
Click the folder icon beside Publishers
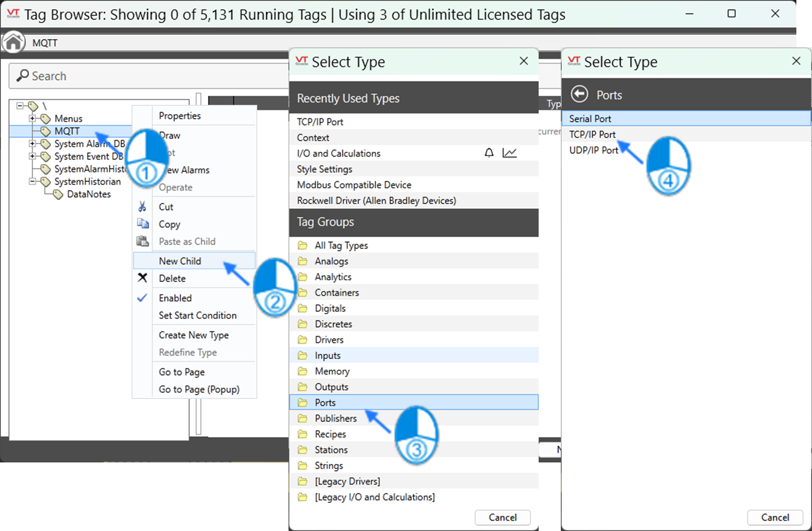(x=303, y=418)
